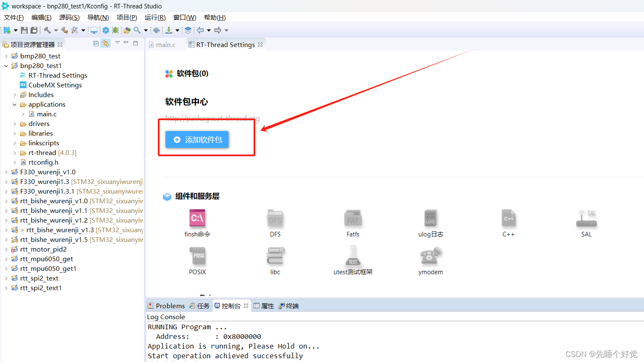Viewport: 644px width, 362px height.
Task: Click the green Download program icon
Action: (x=169, y=30)
